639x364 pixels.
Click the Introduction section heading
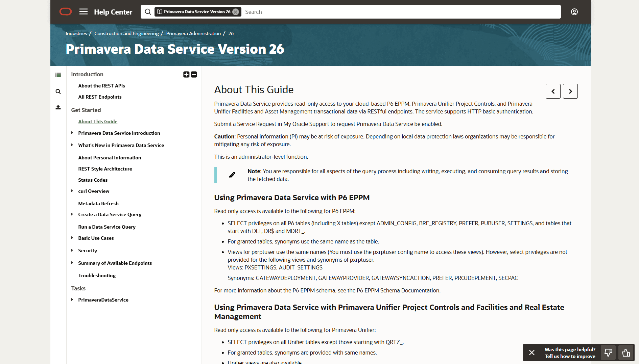coord(87,74)
